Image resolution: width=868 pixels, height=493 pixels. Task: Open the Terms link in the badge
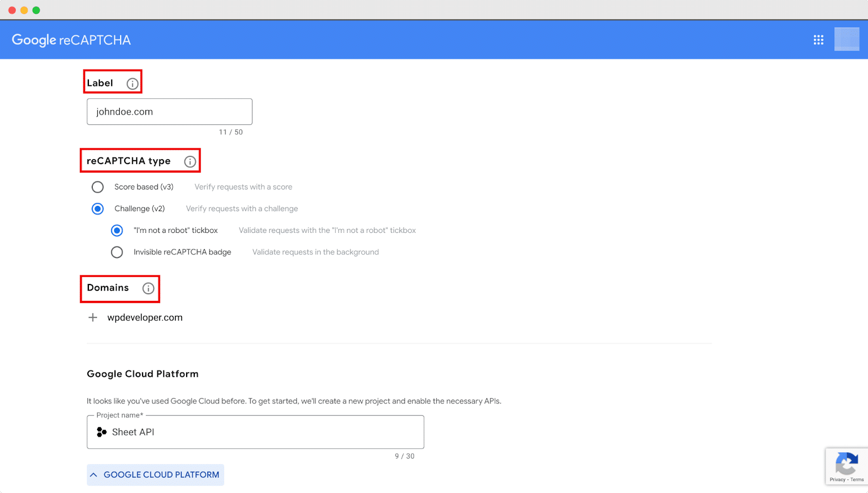(x=857, y=480)
